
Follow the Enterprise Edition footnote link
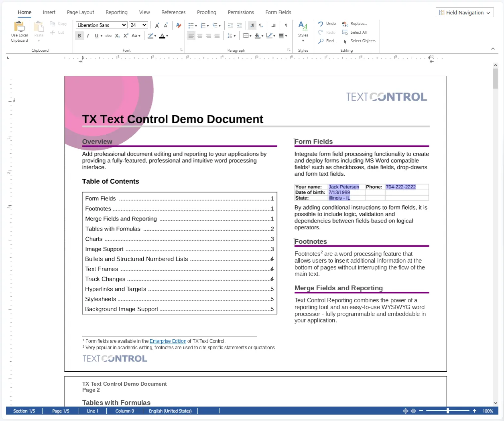[x=168, y=341]
